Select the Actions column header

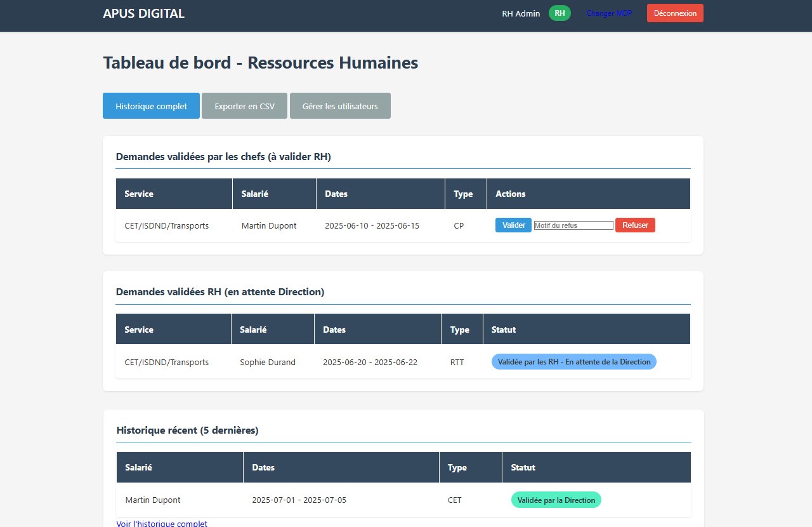coord(511,194)
